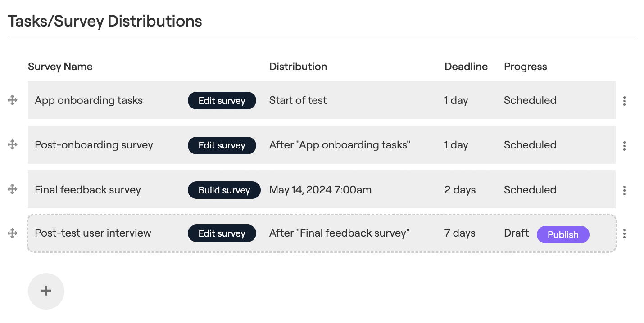Image resolution: width=644 pixels, height=323 pixels.
Task: Open the options menu for Final feedback survey
Action: tap(625, 190)
